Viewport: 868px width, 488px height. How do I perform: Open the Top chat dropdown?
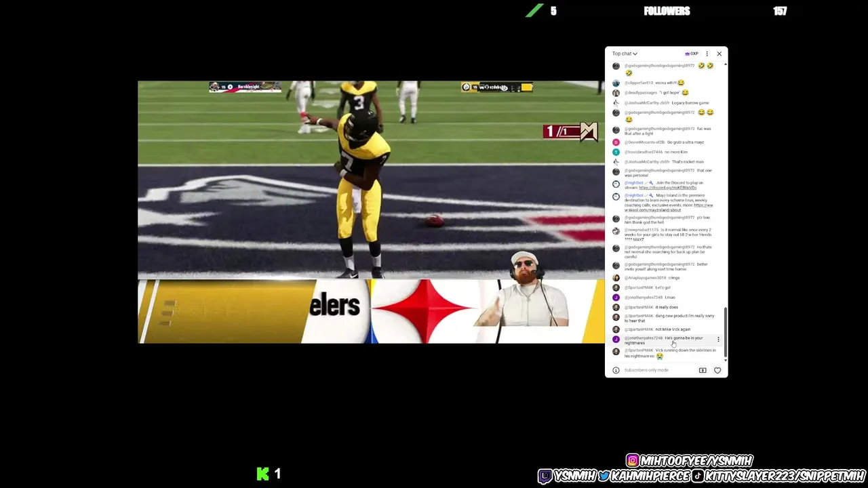[x=625, y=54]
